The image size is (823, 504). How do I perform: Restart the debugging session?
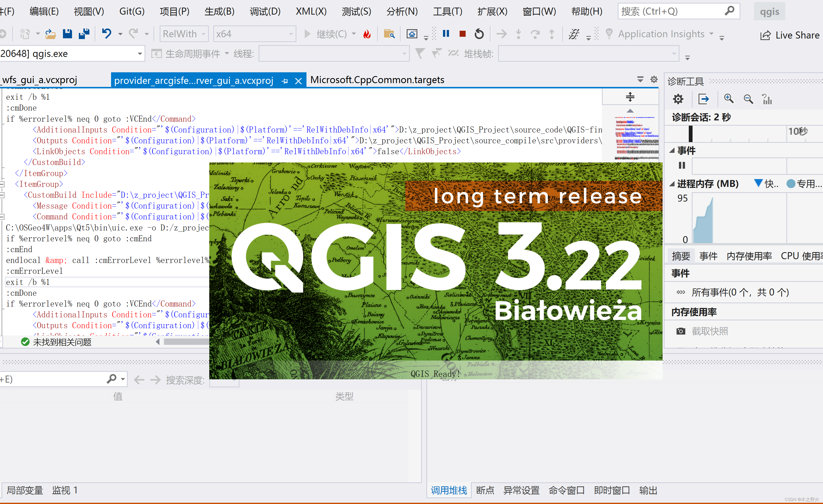tap(479, 34)
